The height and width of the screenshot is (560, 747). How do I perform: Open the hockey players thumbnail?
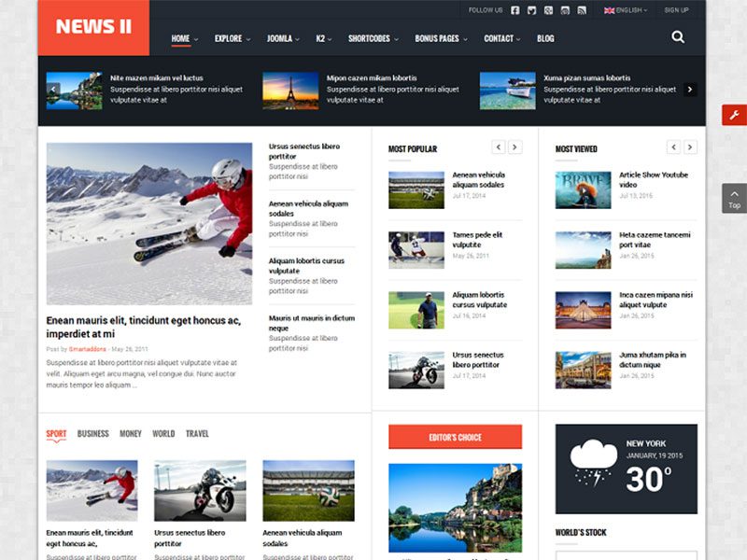pos(416,250)
